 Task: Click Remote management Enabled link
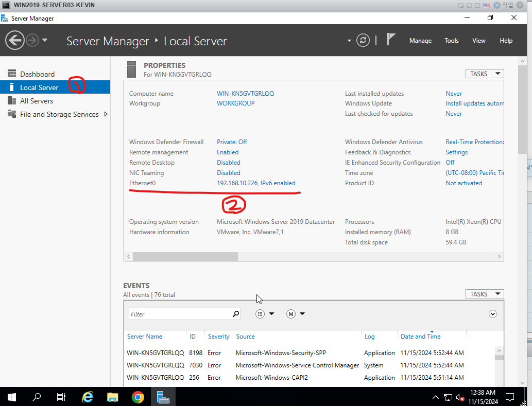[x=228, y=152]
